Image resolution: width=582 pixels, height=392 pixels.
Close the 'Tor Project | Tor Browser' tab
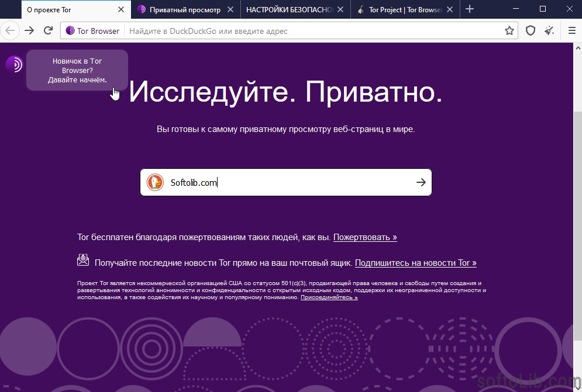pos(450,10)
